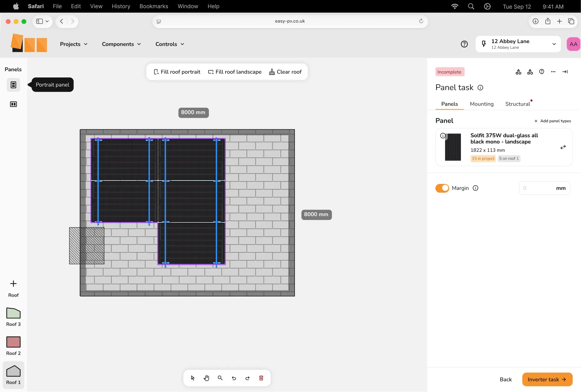The image size is (581, 392).
Task: Click Fill roof portrait
Action: [x=177, y=72]
